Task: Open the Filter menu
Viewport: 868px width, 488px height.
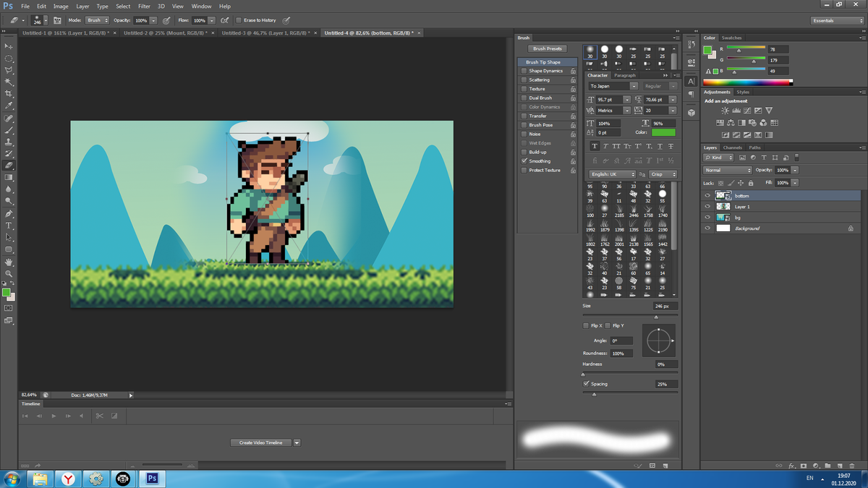Action: point(144,7)
